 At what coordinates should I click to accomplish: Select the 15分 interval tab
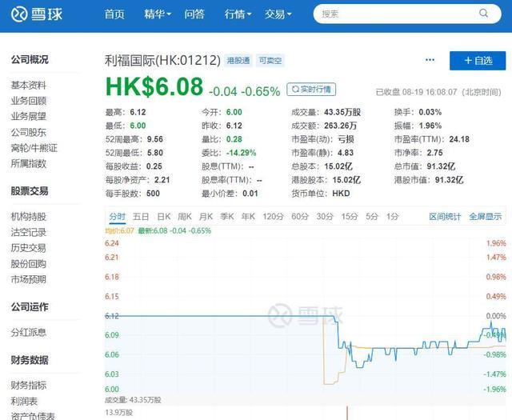click(350, 217)
